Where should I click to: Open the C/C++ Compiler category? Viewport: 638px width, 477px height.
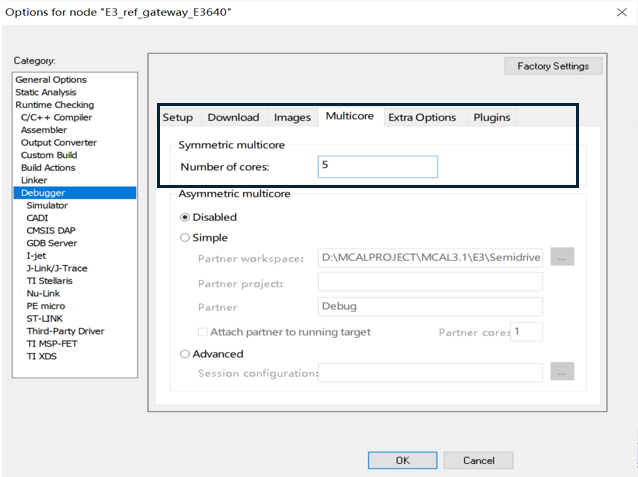56,117
